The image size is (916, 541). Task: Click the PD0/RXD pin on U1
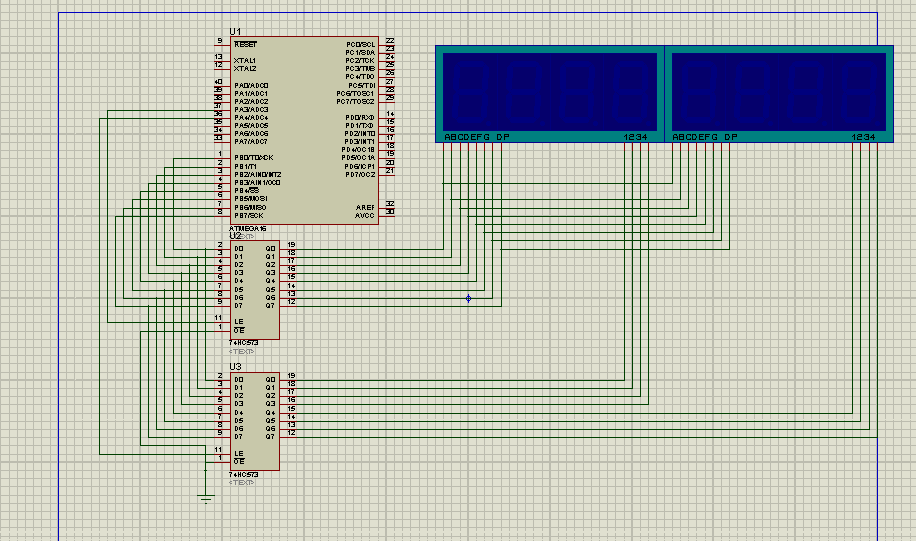(388, 118)
